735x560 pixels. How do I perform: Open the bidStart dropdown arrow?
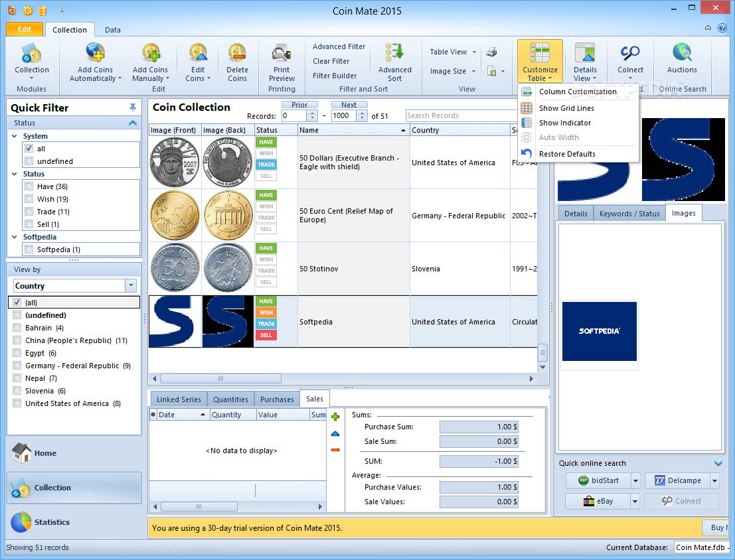pos(635,481)
